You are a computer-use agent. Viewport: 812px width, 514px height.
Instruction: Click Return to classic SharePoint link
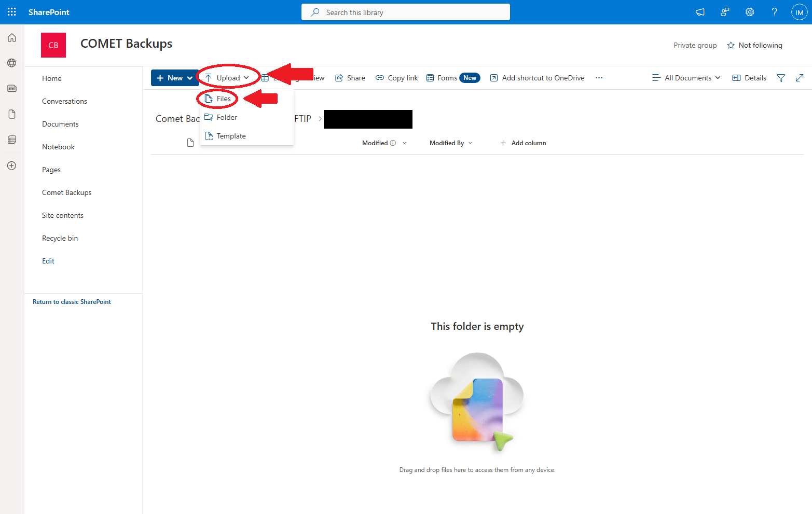pos(72,302)
